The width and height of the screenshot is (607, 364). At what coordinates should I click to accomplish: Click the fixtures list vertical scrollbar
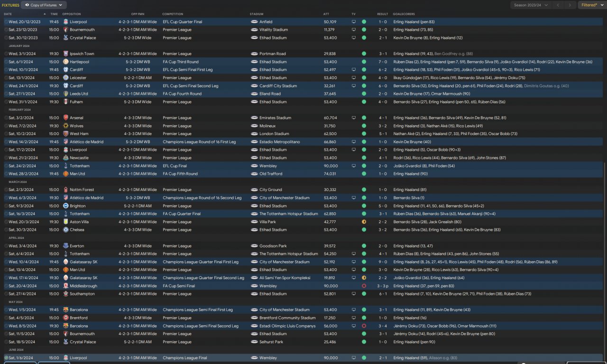(x=605, y=261)
